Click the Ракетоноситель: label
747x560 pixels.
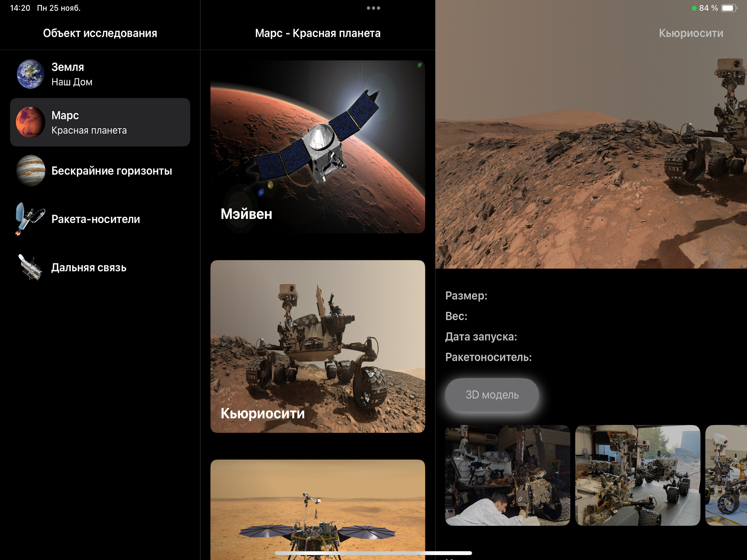point(488,357)
